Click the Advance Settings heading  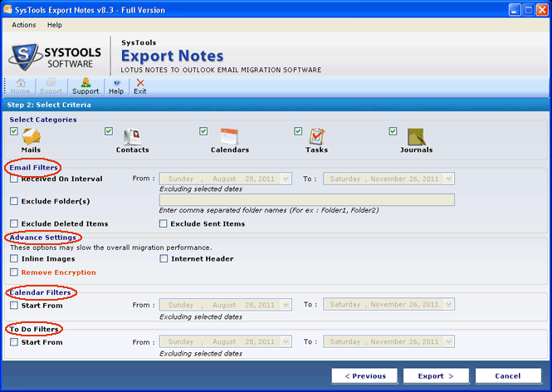(x=43, y=238)
